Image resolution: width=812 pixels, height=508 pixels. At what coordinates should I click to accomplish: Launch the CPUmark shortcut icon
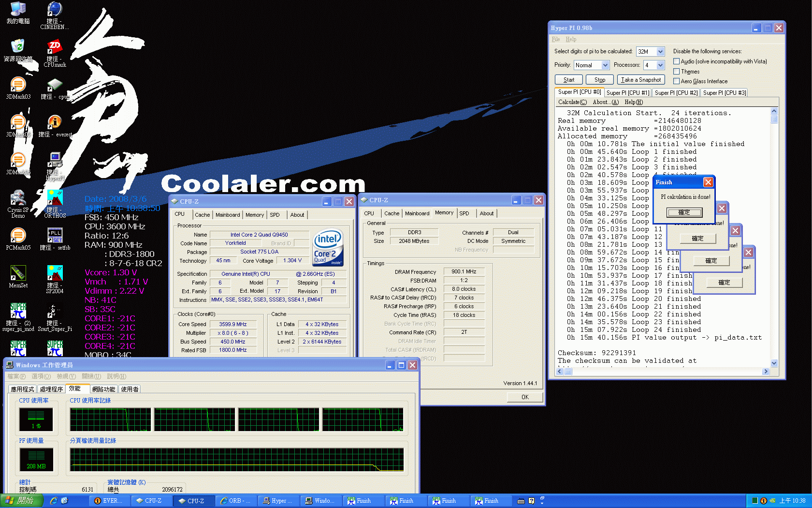pos(55,53)
